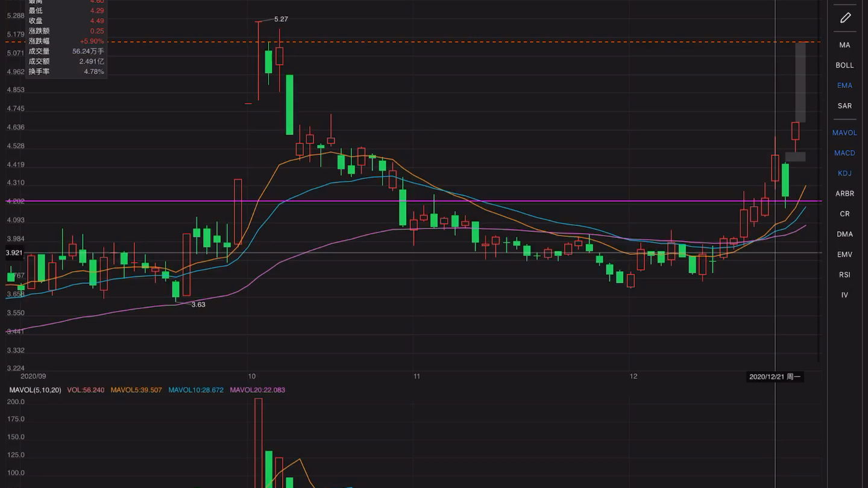This screenshot has width=868, height=488.
Task: Click the 2020/12/21 date marker
Action: point(775,377)
